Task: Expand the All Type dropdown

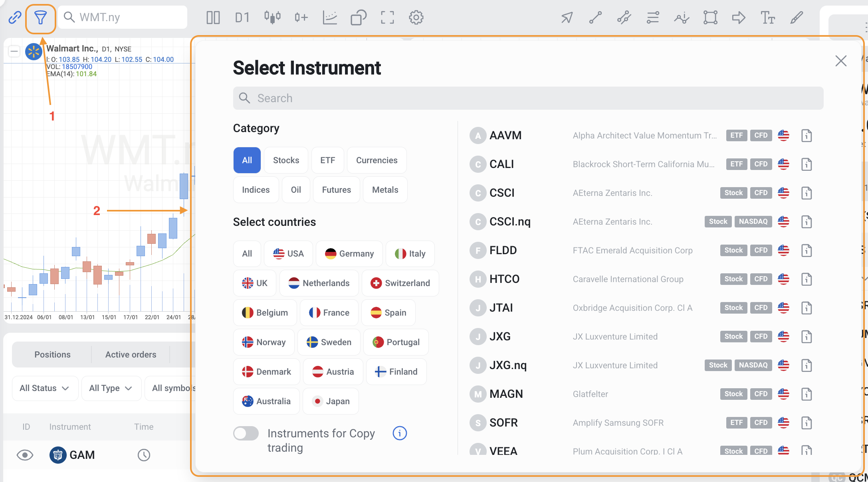Action: coord(111,388)
